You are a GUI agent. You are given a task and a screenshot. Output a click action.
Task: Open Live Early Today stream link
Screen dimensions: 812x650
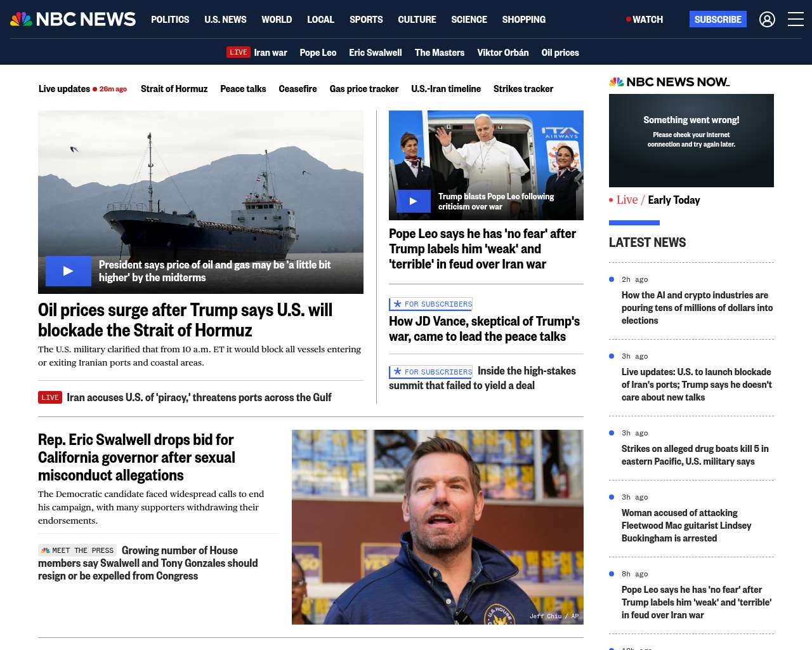658,200
